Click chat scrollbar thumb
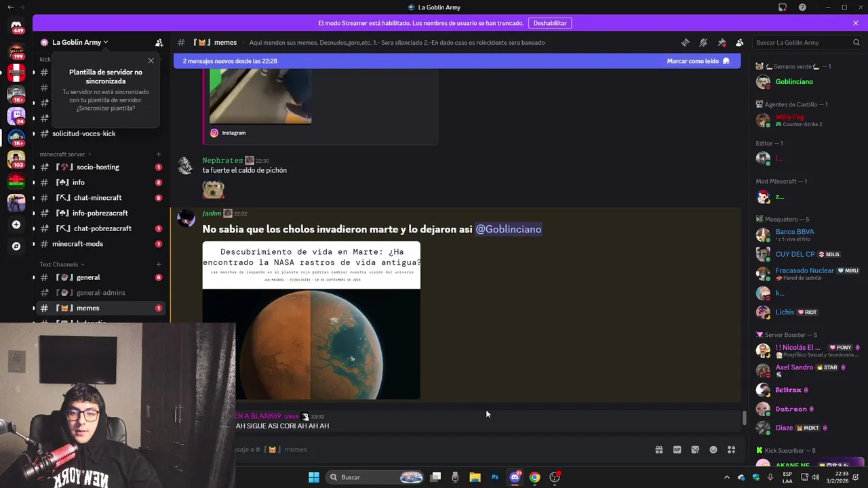Viewport: 868px width, 488px height. [744, 418]
